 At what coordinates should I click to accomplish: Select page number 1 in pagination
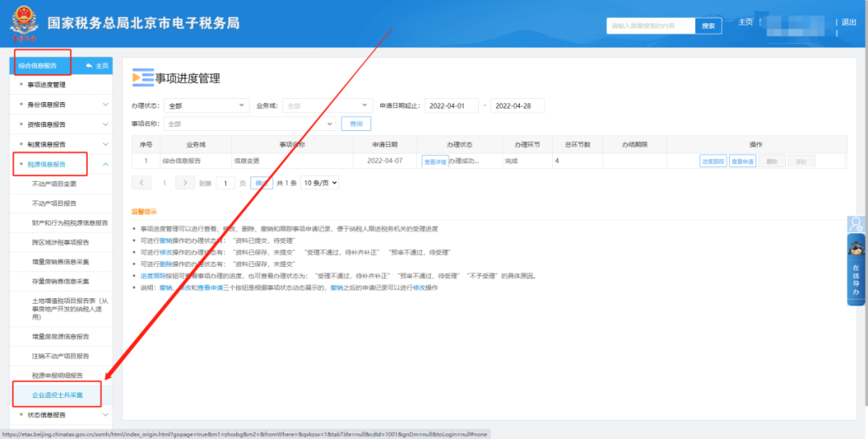pyautogui.click(x=164, y=183)
